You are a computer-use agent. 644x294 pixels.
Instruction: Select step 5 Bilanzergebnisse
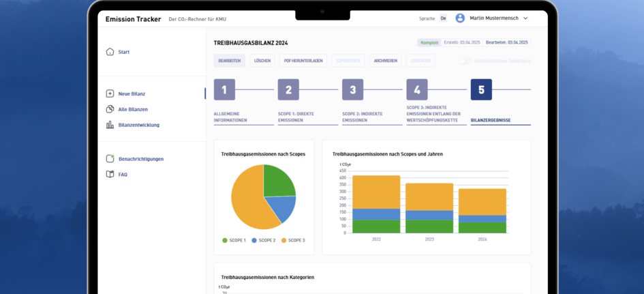481,90
